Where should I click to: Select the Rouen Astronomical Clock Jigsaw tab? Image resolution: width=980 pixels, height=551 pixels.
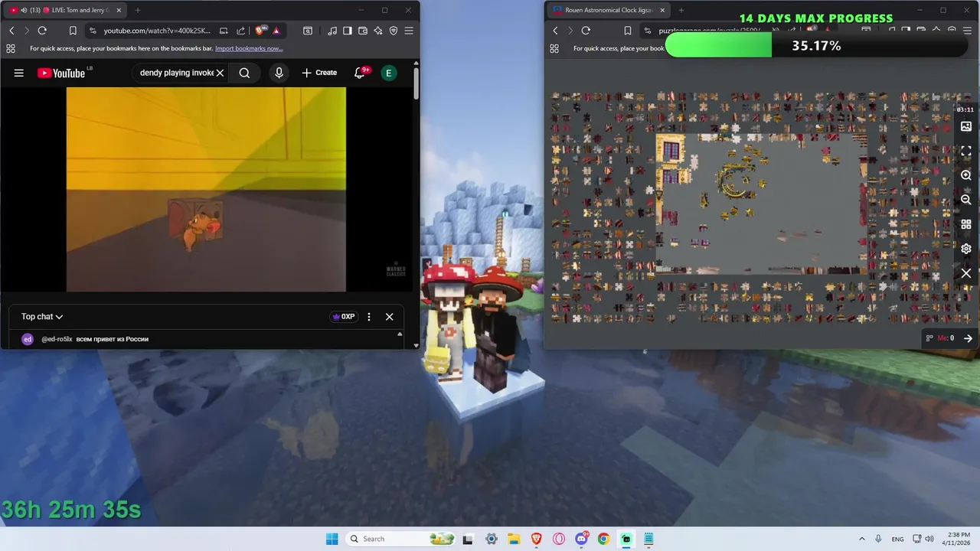pyautogui.click(x=609, y=10)
